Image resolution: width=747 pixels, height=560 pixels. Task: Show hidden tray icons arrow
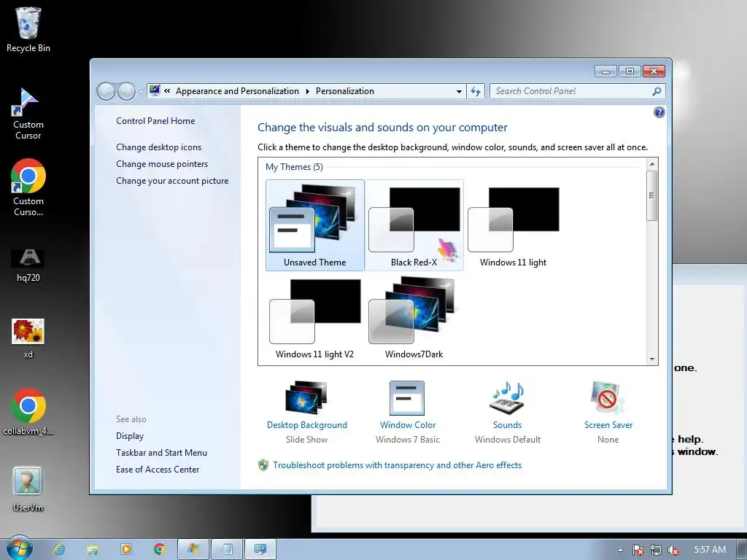620,550
